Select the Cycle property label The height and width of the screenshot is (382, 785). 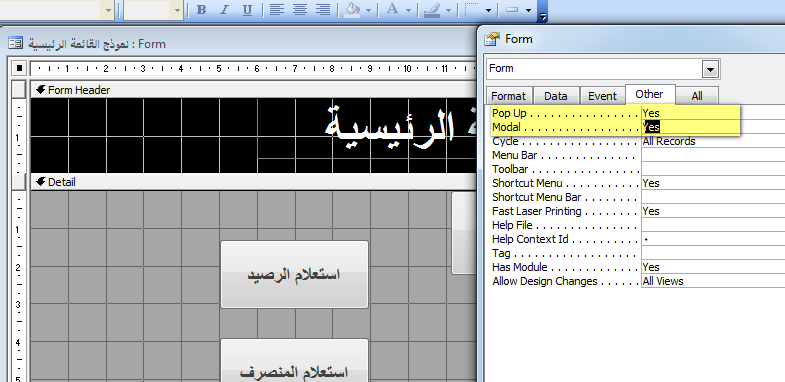(505, 141)
